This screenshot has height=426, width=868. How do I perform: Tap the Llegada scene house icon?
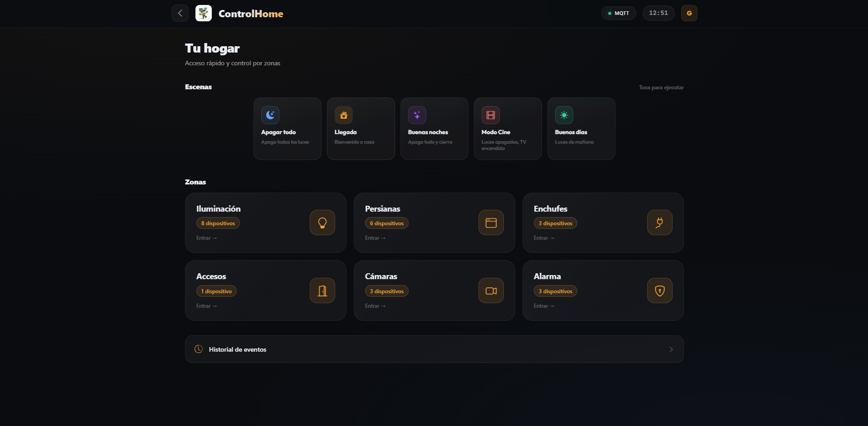(x=344, y=115)
